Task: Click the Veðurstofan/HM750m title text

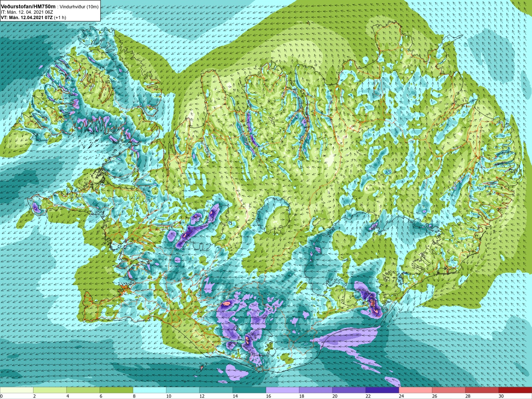Action: coord(28,7)
